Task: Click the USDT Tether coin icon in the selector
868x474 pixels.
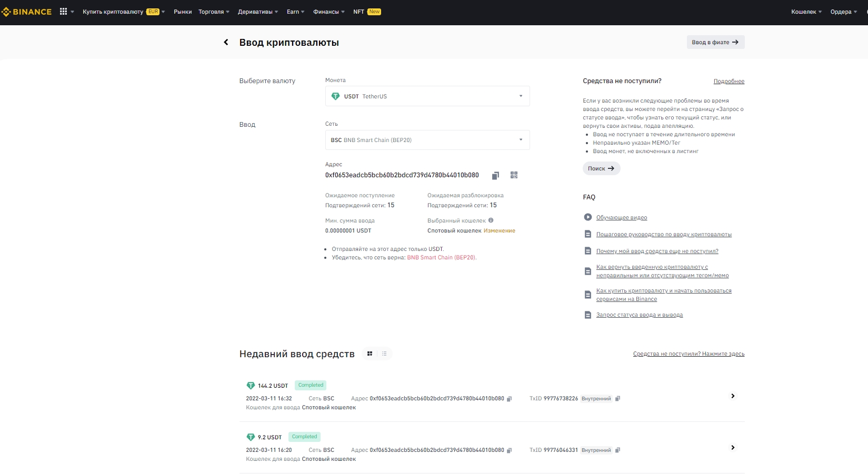Action: click(x=335, y=96)
